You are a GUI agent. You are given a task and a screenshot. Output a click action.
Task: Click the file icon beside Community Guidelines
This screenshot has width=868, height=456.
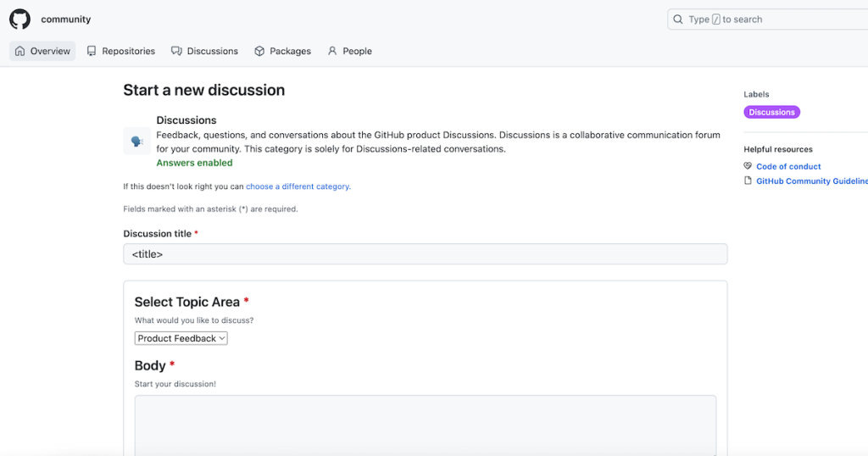[748, 181]
